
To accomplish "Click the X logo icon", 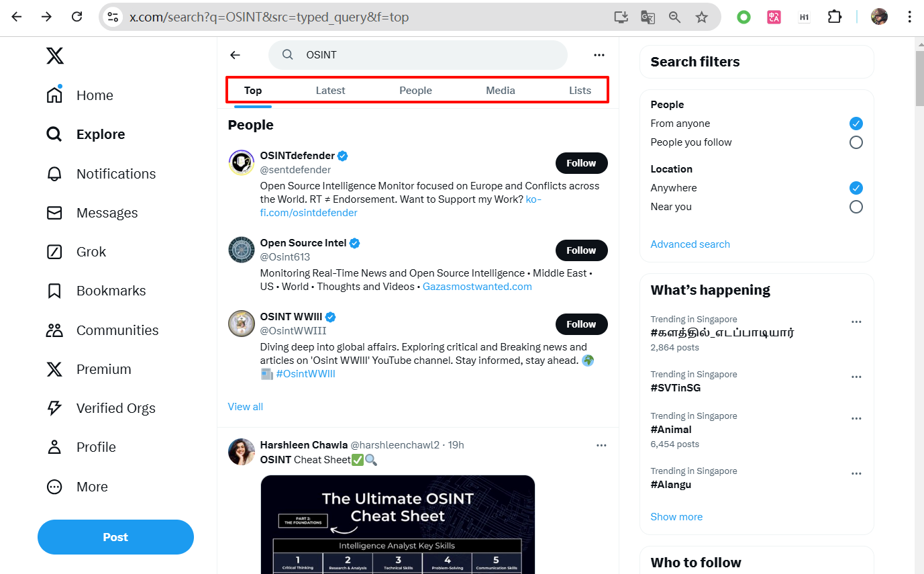I will point(55,56).
